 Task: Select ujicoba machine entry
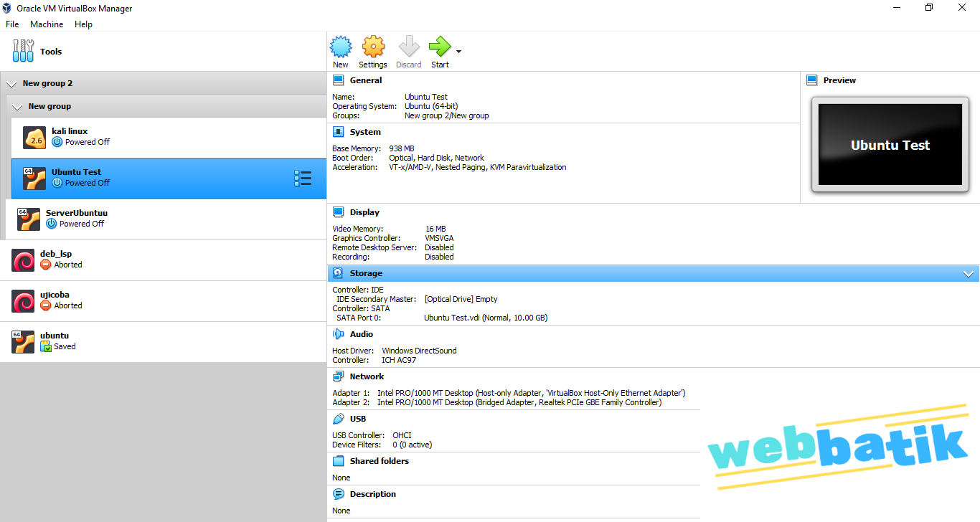pyautogui.click(x=164, y=301)
